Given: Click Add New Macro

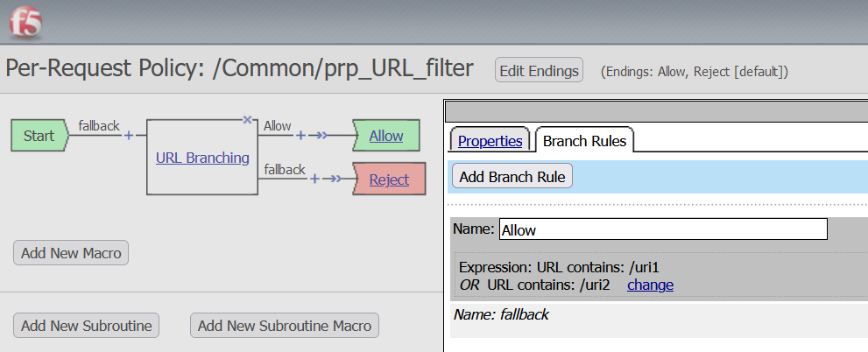Looking at the screenshot, I should (72, 253).
